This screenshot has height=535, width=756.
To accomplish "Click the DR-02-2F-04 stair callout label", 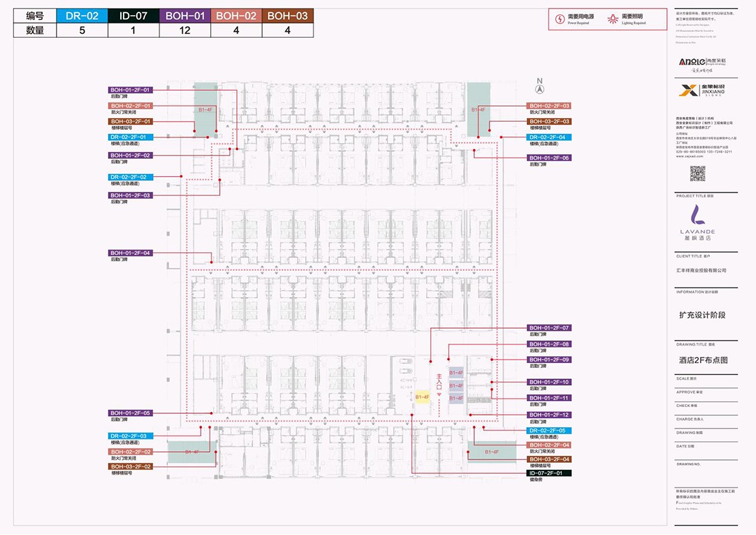I will pyautogui.click(x=549, y=138).
